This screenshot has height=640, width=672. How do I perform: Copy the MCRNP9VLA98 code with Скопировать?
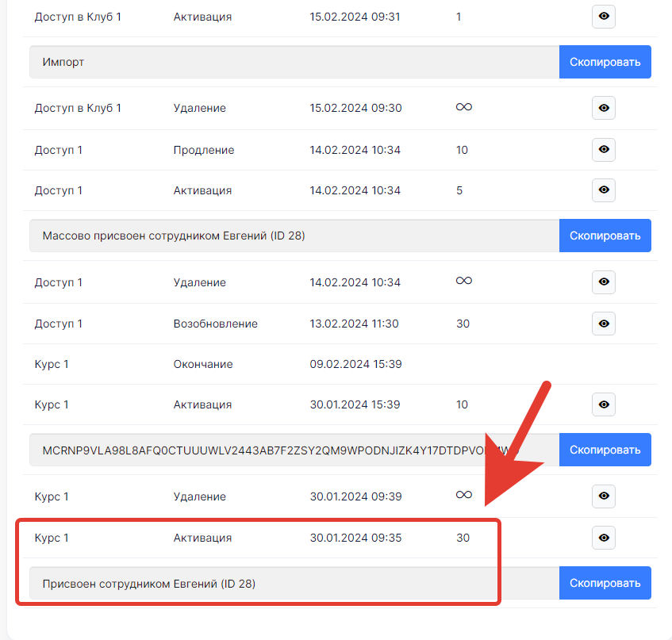(605, 450)
